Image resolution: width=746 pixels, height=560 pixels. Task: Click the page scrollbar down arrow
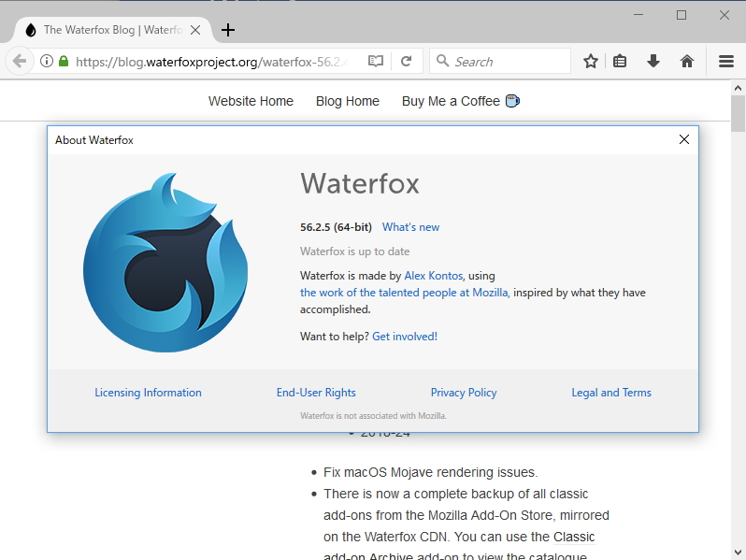[x=738, y=553]
